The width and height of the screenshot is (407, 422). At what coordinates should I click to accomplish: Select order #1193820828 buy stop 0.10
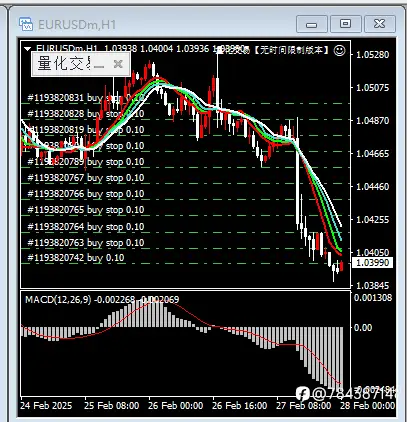86,114
